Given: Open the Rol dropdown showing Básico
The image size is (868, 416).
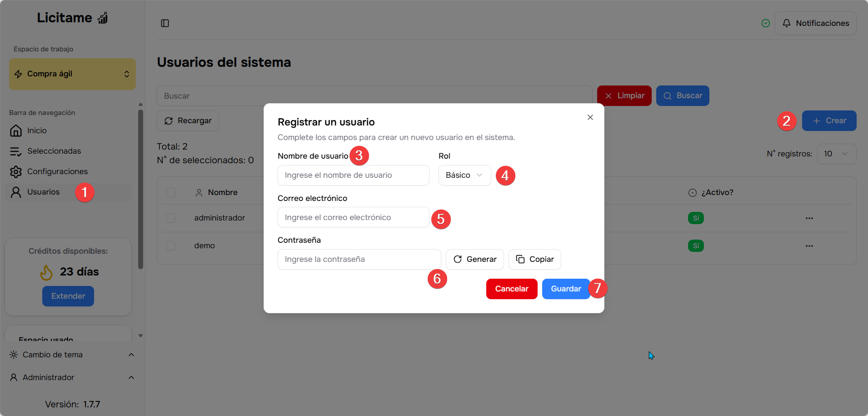Looking at the screenshot, I should coord(464,175).
